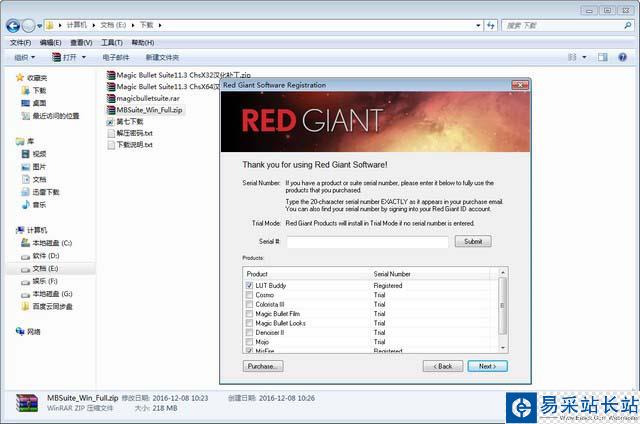Click the Purchase... button
The image size is (640, 424).
tap(263, 366)
